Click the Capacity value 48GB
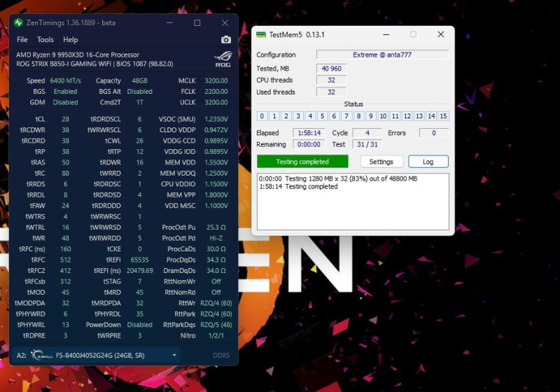This screenshot has height=392, width=560. coord(139,80)
